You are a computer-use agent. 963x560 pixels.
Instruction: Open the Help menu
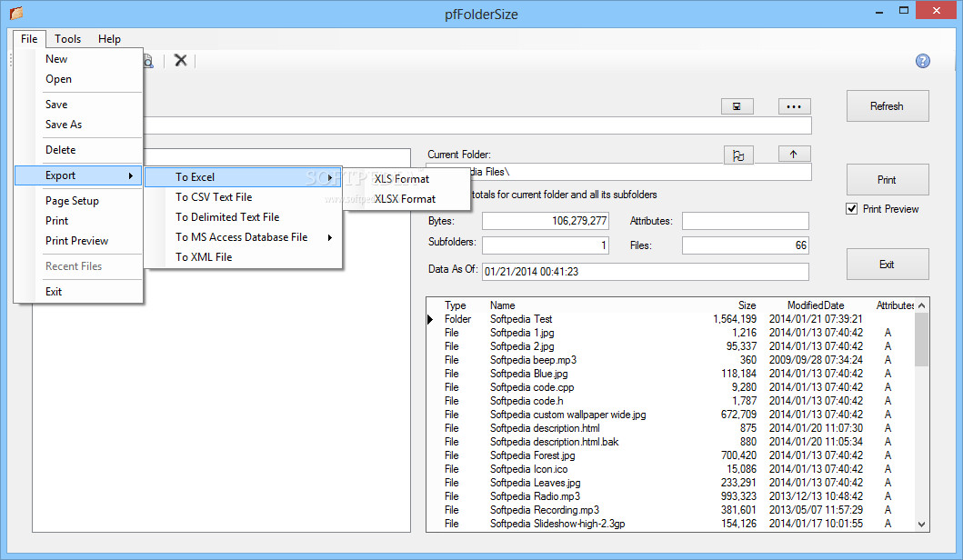109,39
